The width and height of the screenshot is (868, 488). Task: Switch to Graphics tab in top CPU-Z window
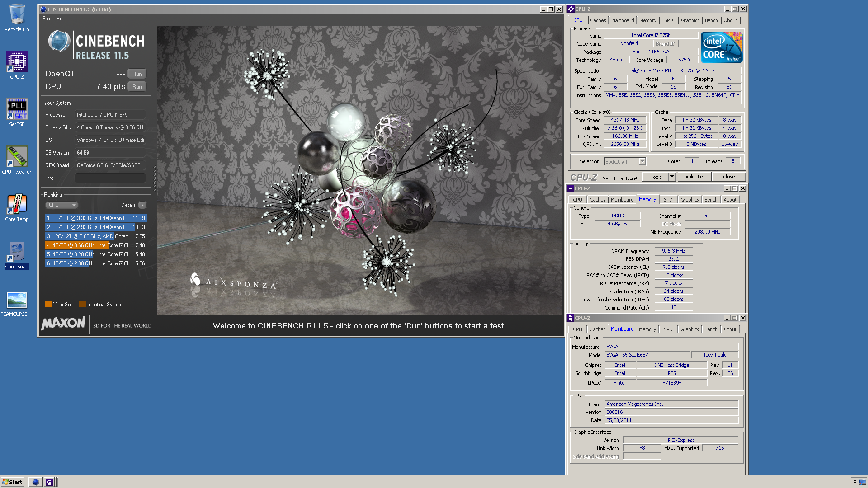690,20
